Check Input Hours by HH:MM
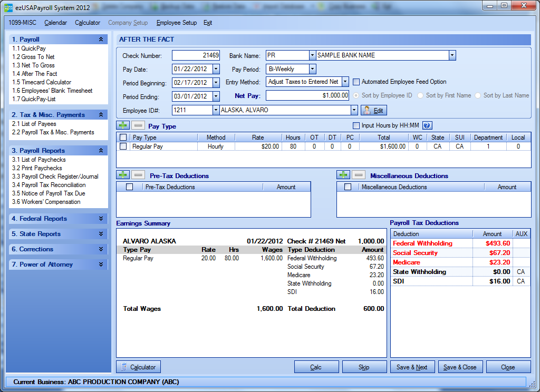 pyautogui.click(x=356, y=125)
